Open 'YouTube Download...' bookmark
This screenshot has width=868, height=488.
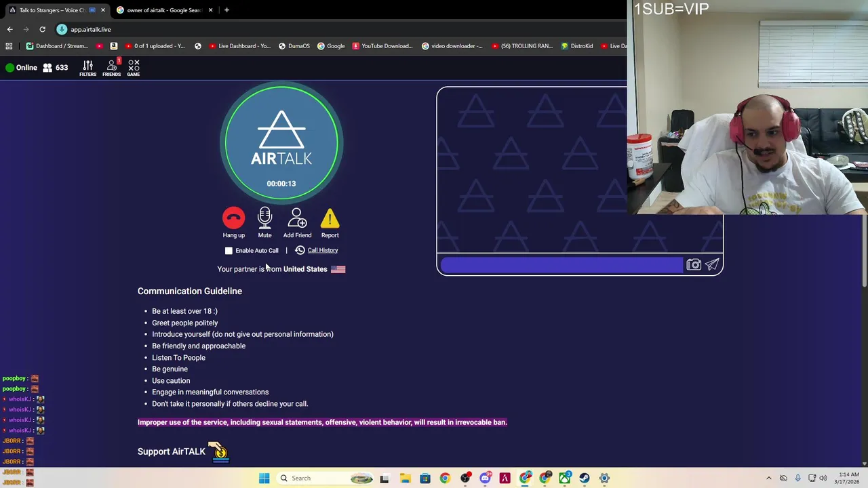pyautogui.click(x=382, y=46)
